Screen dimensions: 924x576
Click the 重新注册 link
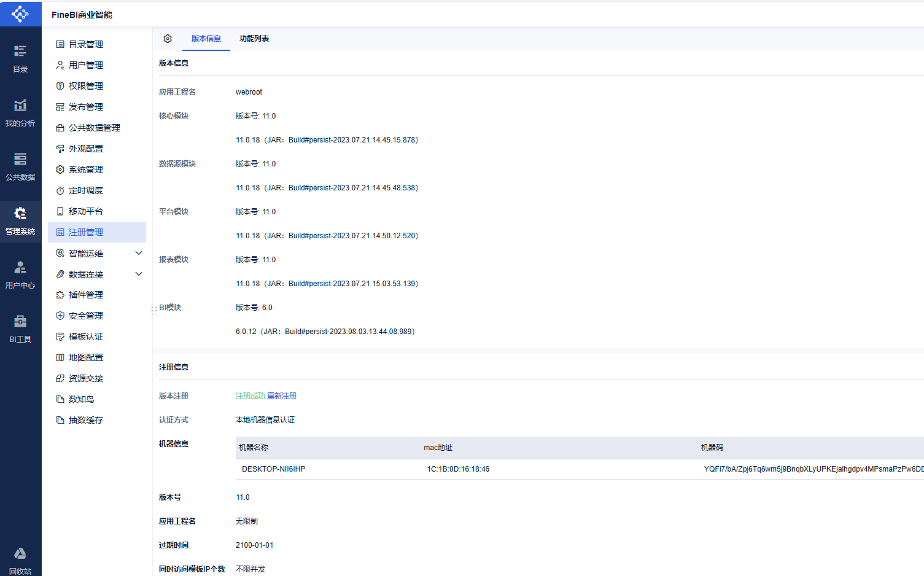(282, 396)
